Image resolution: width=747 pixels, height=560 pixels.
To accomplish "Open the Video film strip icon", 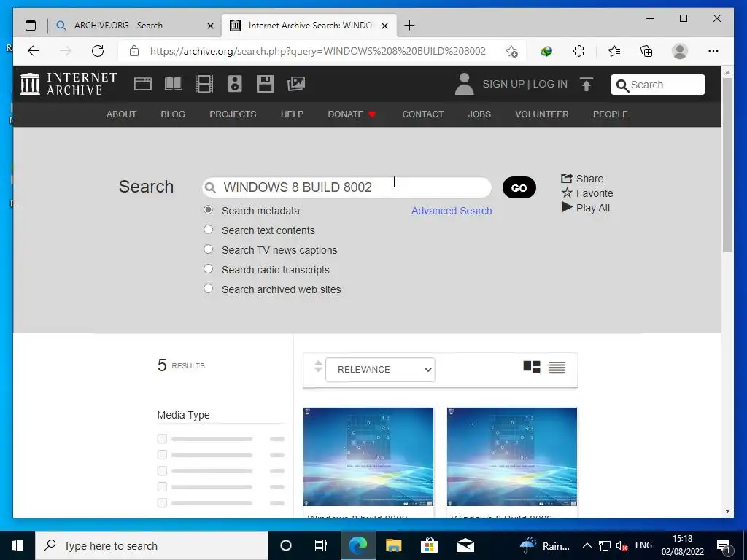I will (204, 84).
